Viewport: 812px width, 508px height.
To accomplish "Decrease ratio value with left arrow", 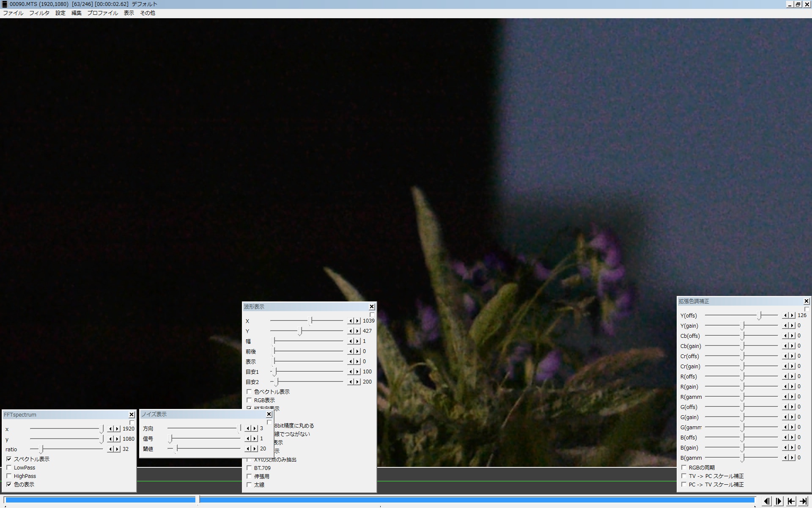I will (110, 449).
